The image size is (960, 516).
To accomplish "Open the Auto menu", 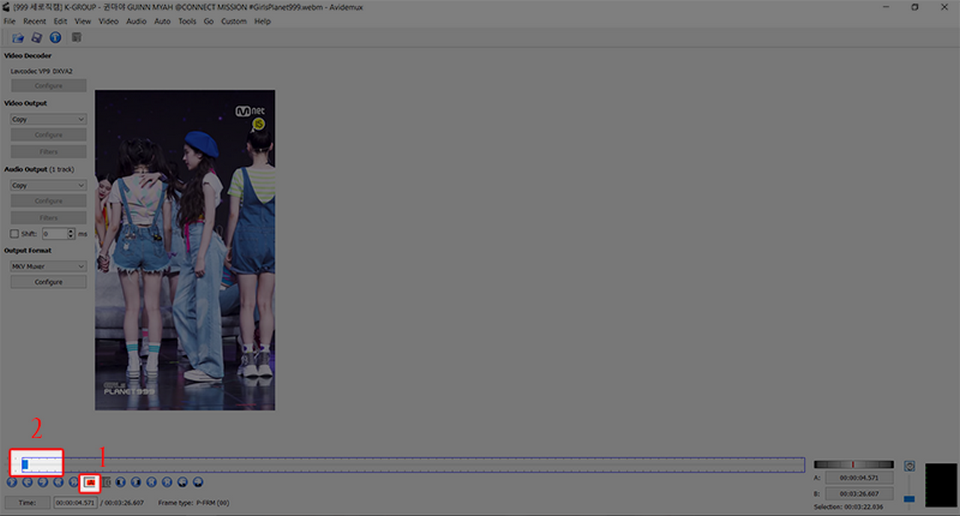I will (162, 21).
